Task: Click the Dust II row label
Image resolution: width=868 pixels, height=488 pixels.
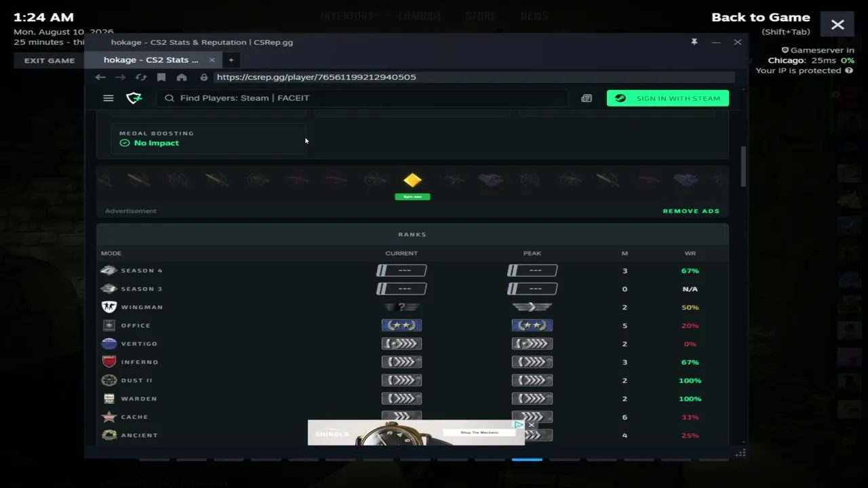Action: tap(136, 380)
